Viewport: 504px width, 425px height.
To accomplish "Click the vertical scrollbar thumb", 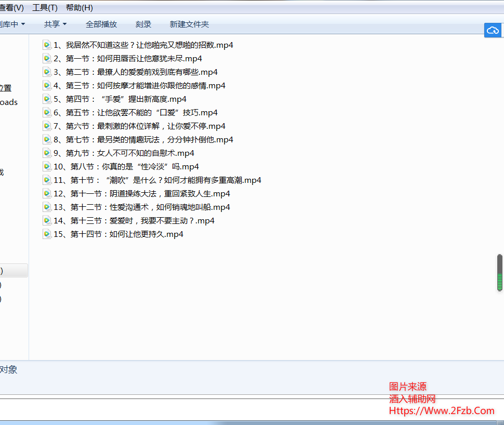I will tap(500, 273).
